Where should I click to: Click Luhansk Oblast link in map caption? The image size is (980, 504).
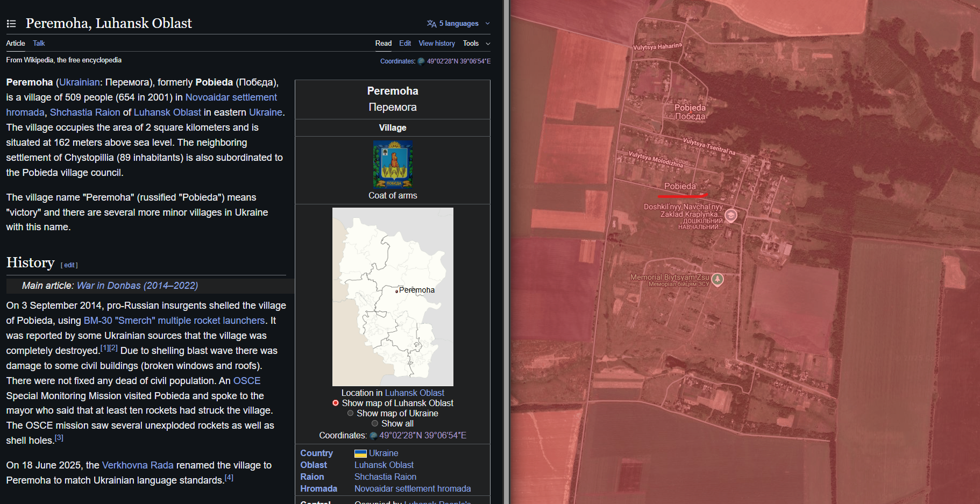click(x=415, y=393)
